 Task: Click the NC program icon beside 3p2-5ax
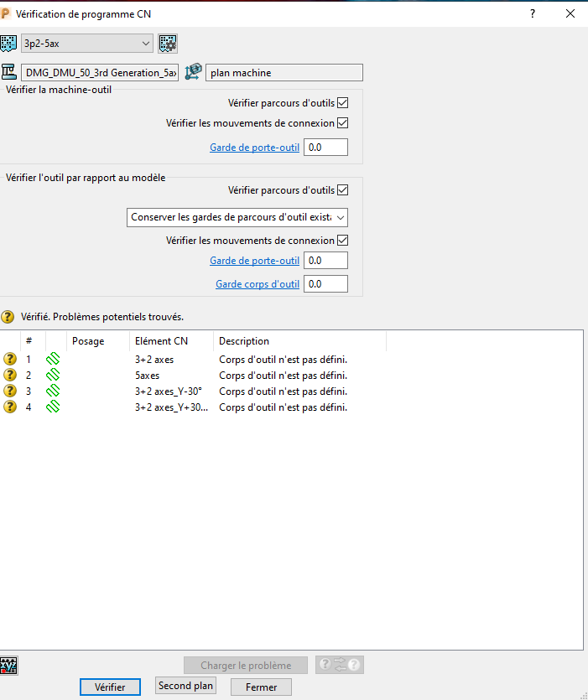coord(8,44)
